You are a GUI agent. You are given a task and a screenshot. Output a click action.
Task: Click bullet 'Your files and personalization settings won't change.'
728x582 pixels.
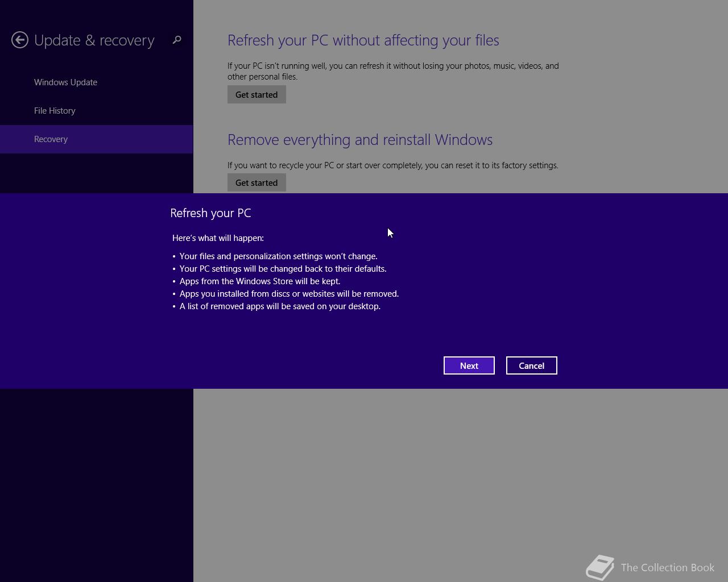(x=279, y=256)
